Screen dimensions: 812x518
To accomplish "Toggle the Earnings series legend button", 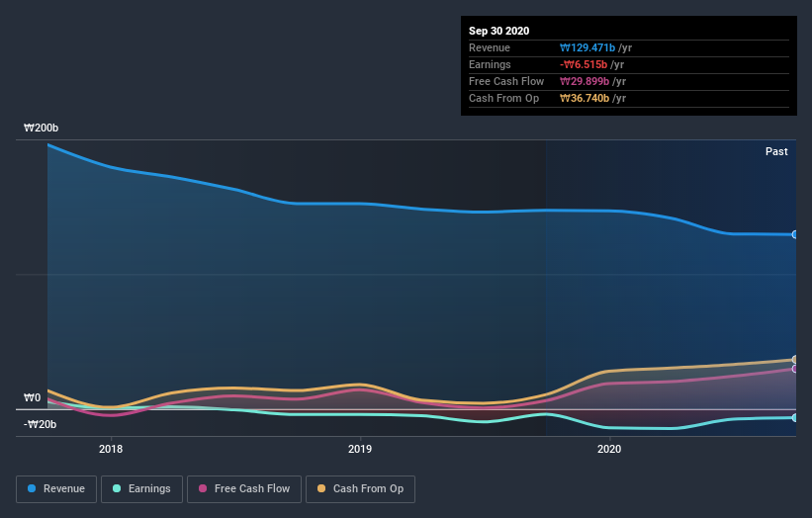I will [141, 489].
